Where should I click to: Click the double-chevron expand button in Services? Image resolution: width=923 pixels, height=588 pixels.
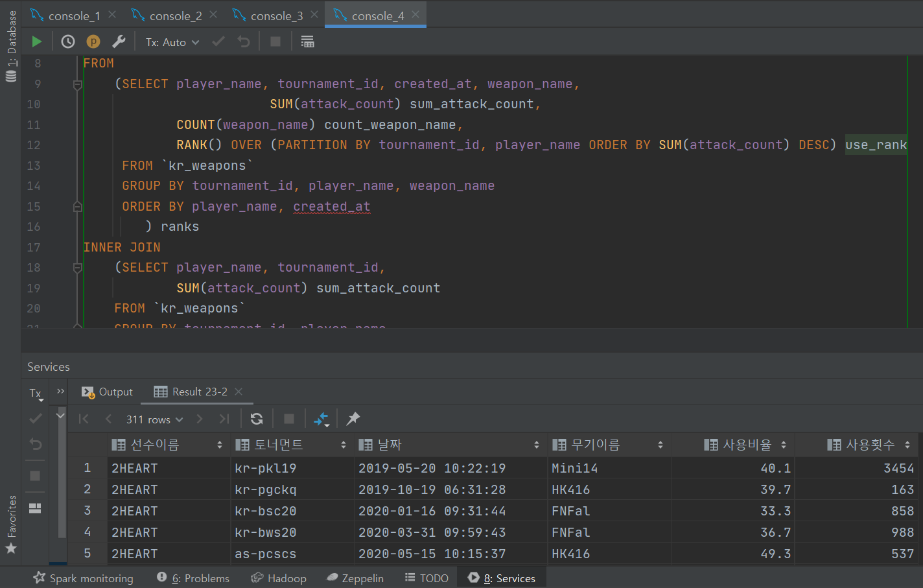click(61, 391)
